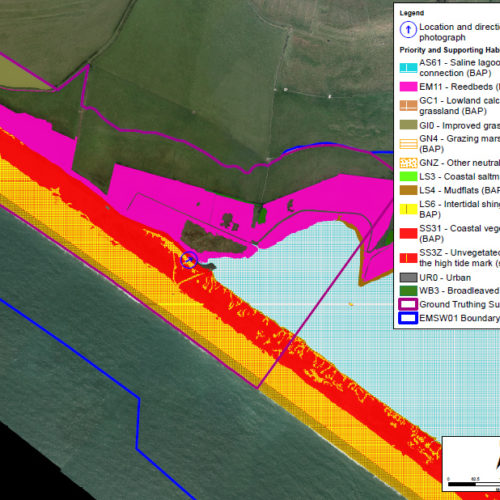Click the 'WB3 - Broadleaved' label
This screenshot has height=500, width=500.
pos(459,291)
